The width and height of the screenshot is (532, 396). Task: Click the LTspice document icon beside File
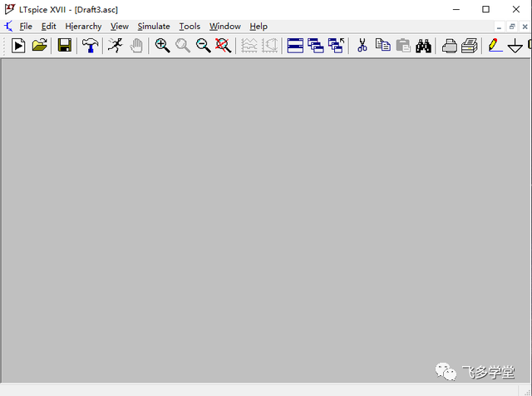click(x=8, y=26)
